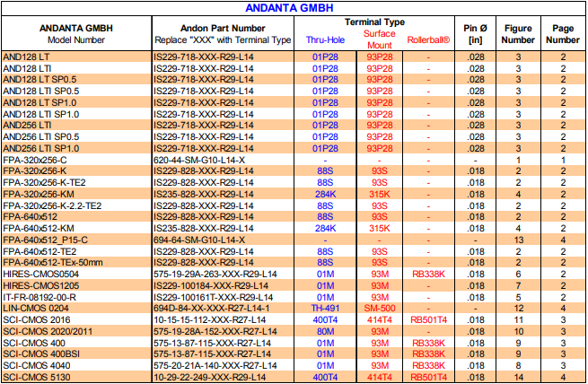Click the Rollerball® column header
Viewport: 588px width, 384px height.
pos(427,39)
